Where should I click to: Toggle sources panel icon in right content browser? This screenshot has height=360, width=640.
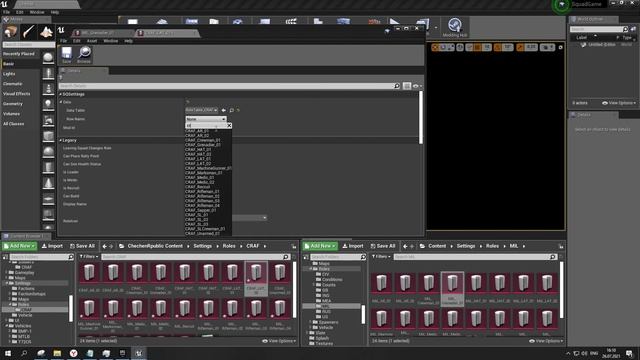[306, 257]
